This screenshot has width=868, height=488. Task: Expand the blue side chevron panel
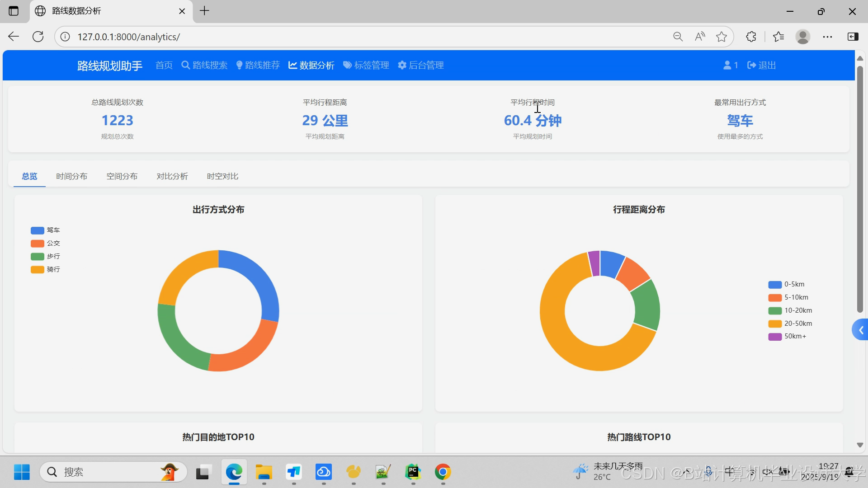pyautogui.click(x=860, y=330)
